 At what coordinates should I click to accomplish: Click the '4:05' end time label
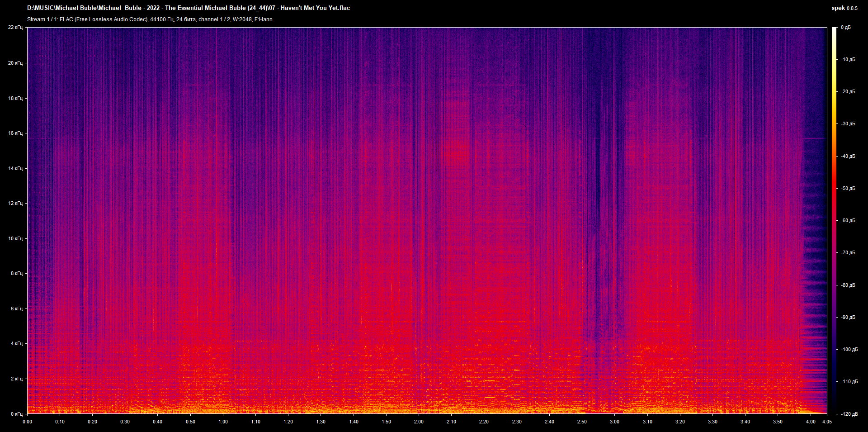click(x=827, y=422)
